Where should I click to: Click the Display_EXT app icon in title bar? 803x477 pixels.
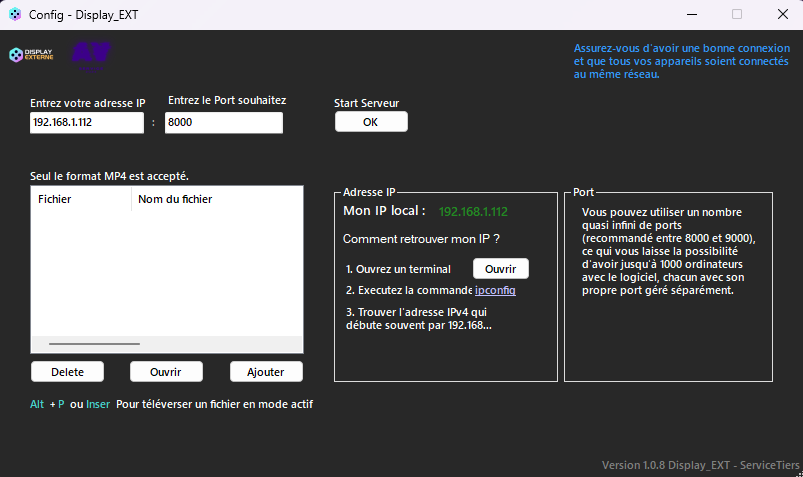click(14, 14)
